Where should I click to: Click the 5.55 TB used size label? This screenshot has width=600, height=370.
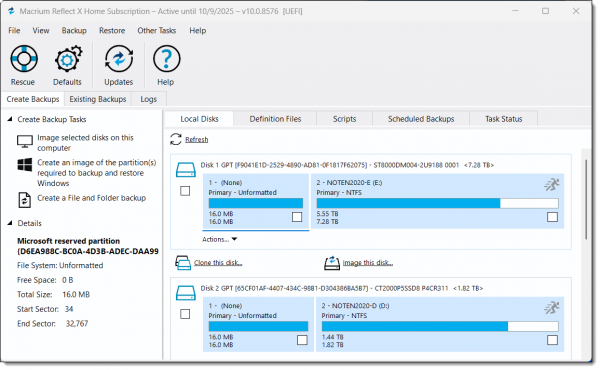click(x=327, y=214)
